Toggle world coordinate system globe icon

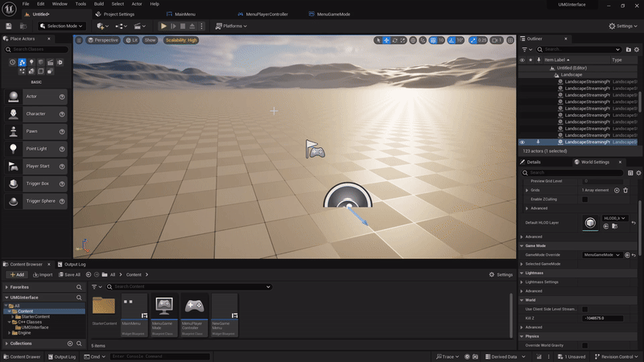413,40
